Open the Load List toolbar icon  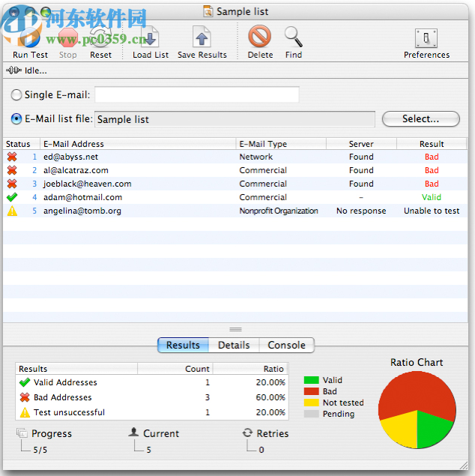click(151, 37)
